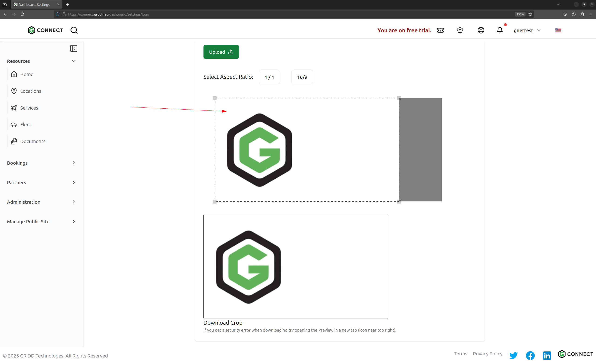Go to Locations in the sidebar
Image resolution: width=596 pixels, height=364 pixels.
point(30,91)
